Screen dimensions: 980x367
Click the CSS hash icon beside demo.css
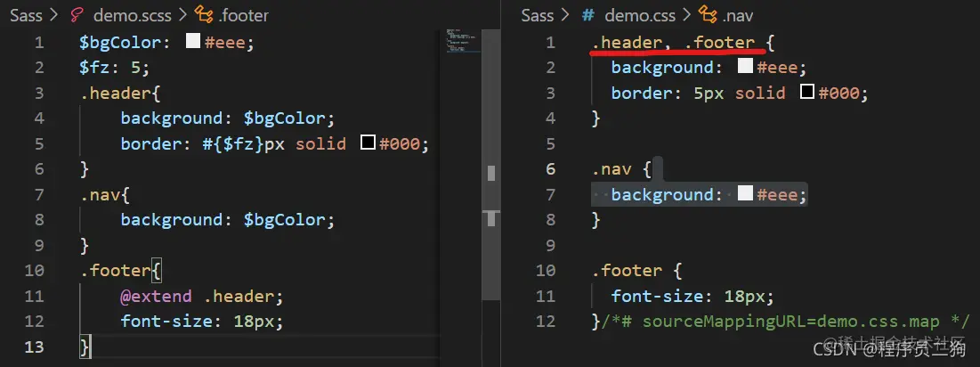[x=588, y=14]
